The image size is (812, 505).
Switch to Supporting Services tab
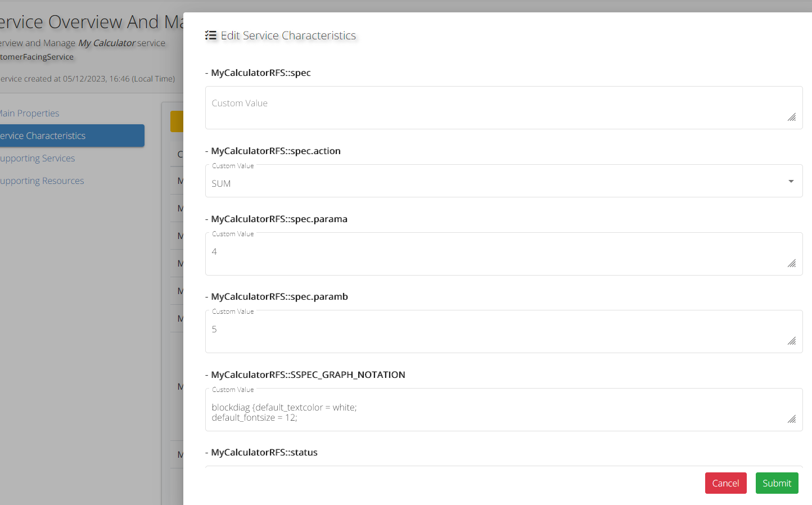[x=38, y=158]
